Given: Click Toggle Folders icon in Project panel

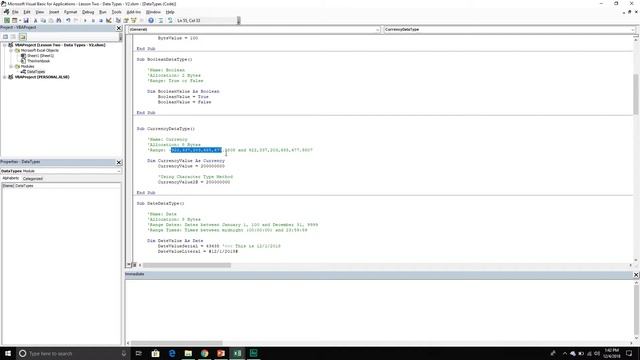Looking at the screenshot, I should click(22, 37).
